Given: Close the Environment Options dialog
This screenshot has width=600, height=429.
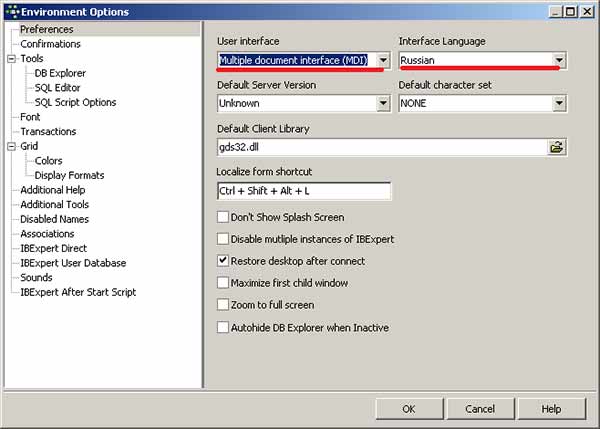Looking at the screenshot, I should 587,12.
